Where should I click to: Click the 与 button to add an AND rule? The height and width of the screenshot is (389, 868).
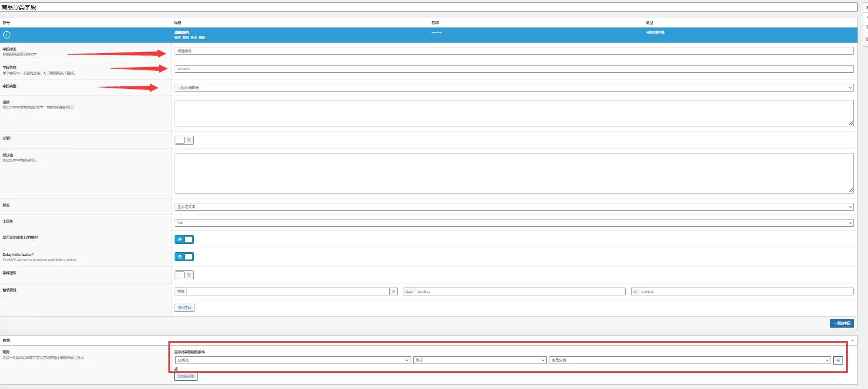click(x=838, y=360)
